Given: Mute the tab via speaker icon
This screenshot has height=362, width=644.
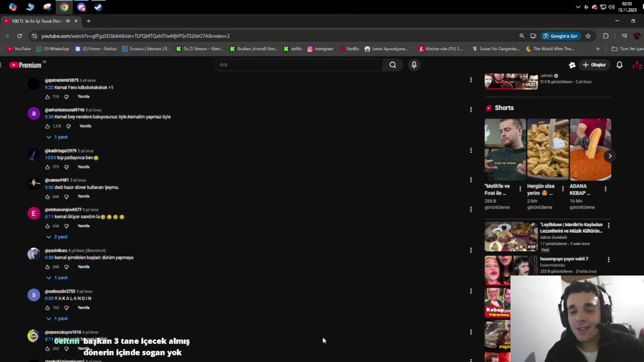Looking at the screenshot, I should point(67,21).
